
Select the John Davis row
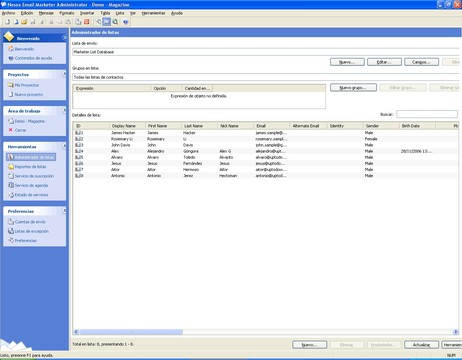266,145
